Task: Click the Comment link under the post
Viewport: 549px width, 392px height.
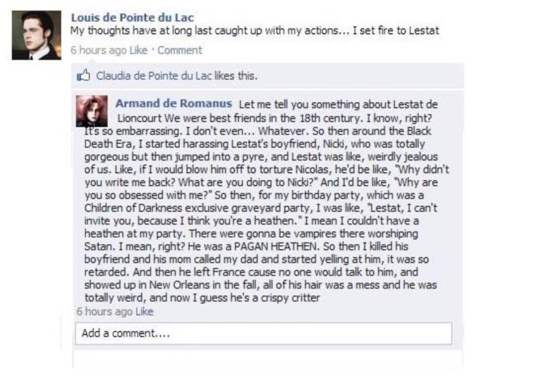Action: click(180, 50)
